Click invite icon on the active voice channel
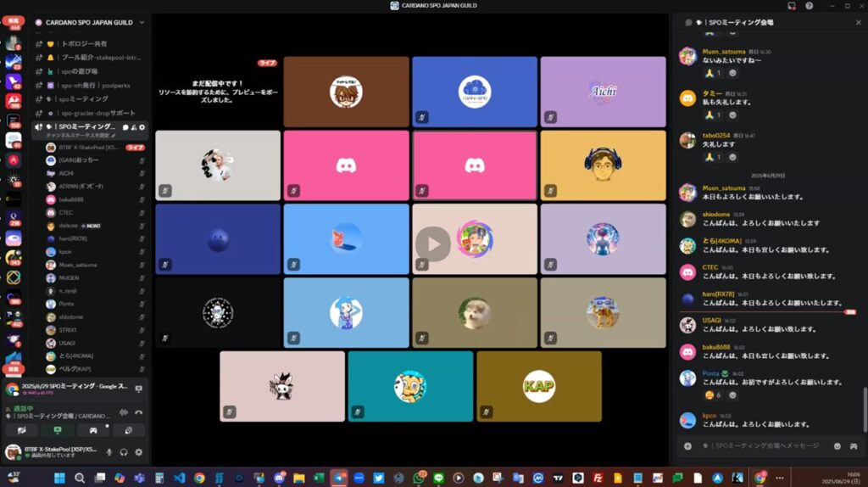Screen dimensions: 868x487 click(134, 127)
